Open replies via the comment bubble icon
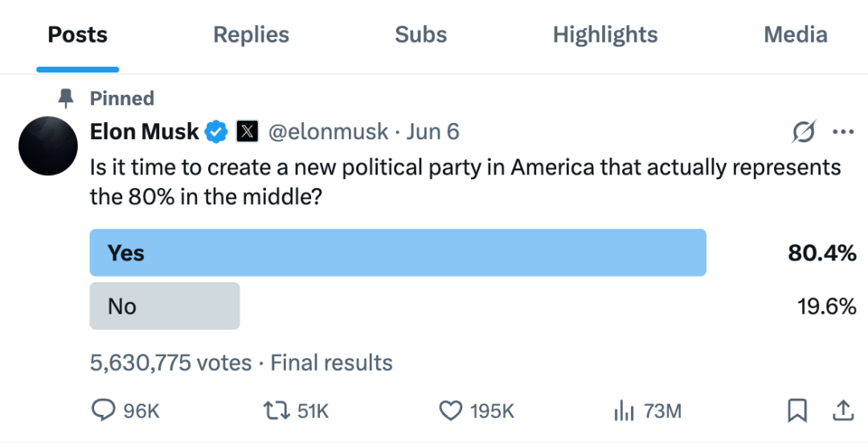This screenshot has width=868, height=443. [x=104, y=411]
